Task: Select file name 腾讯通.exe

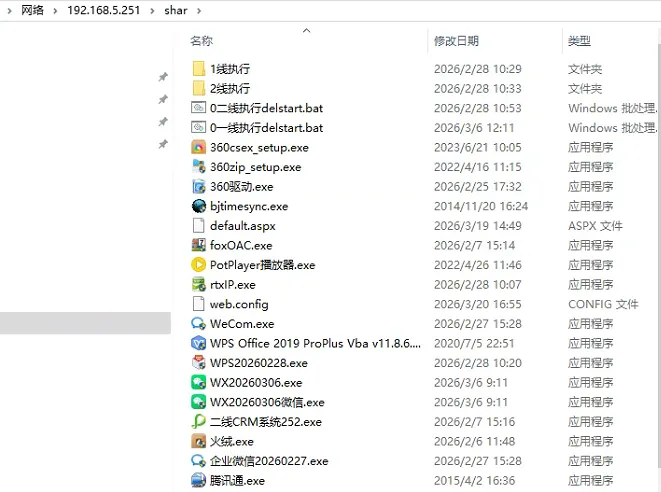Action: tap(237, 481)
